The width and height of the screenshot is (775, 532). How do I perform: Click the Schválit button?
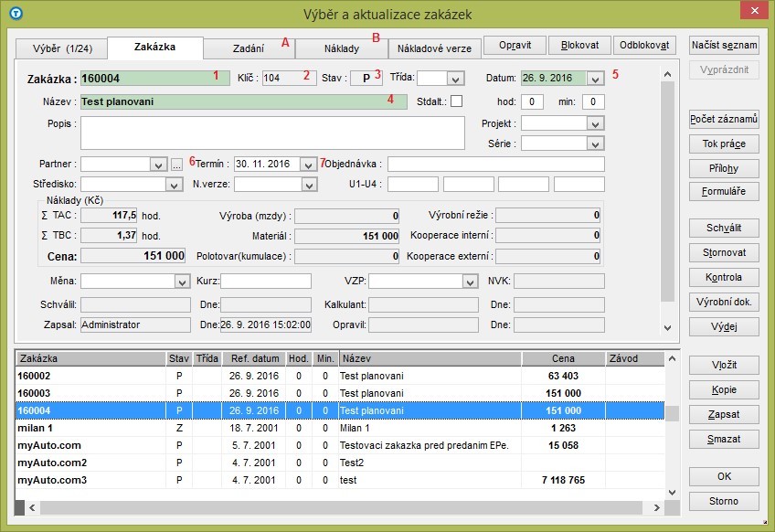click(724, 228)
